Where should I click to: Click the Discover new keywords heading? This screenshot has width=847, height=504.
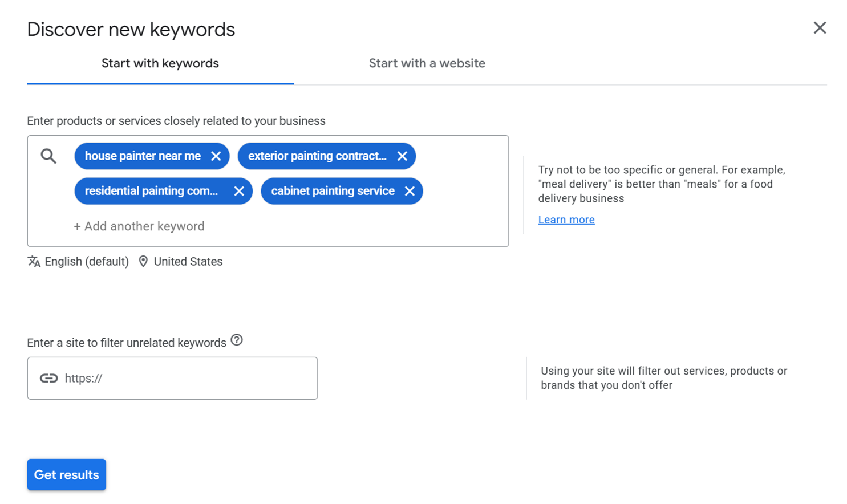(x=131, y=30)
